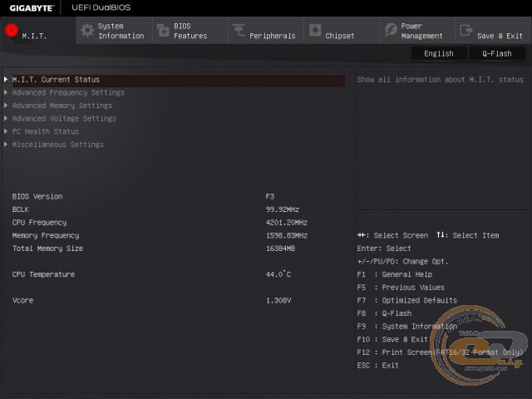Click the F8 Q-Flash hint line
This screenshot has height=399, width=532.
point(384,313)
